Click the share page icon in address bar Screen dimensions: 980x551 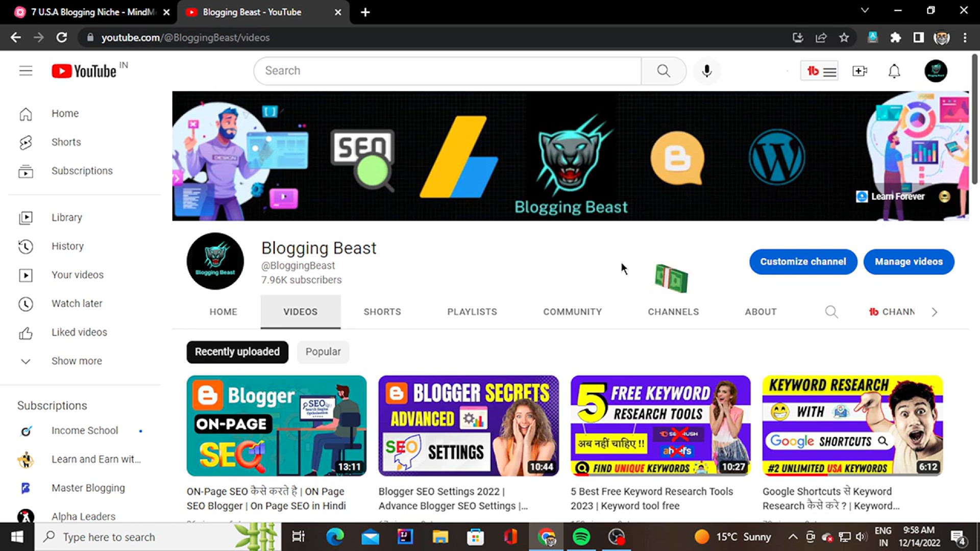click(821, 38)
